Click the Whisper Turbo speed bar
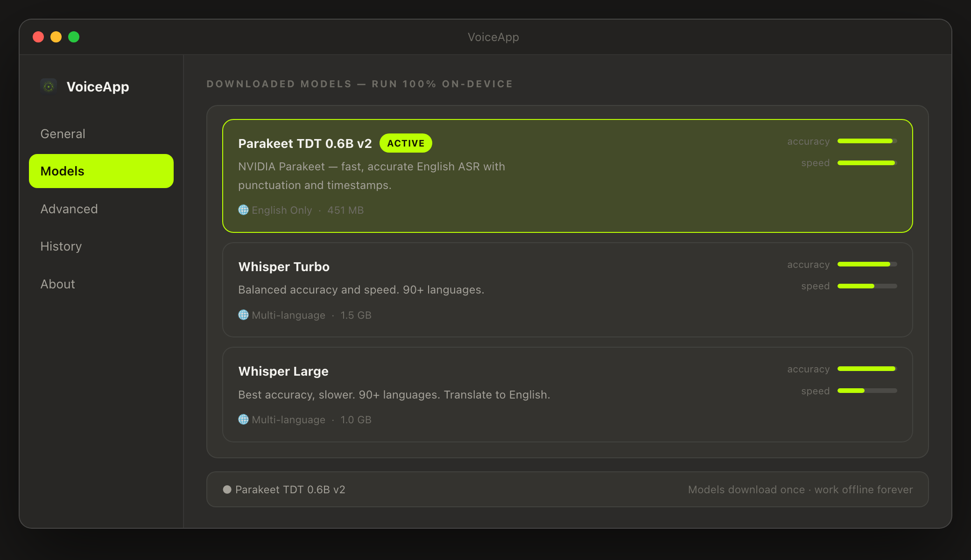 pos(867,286)
